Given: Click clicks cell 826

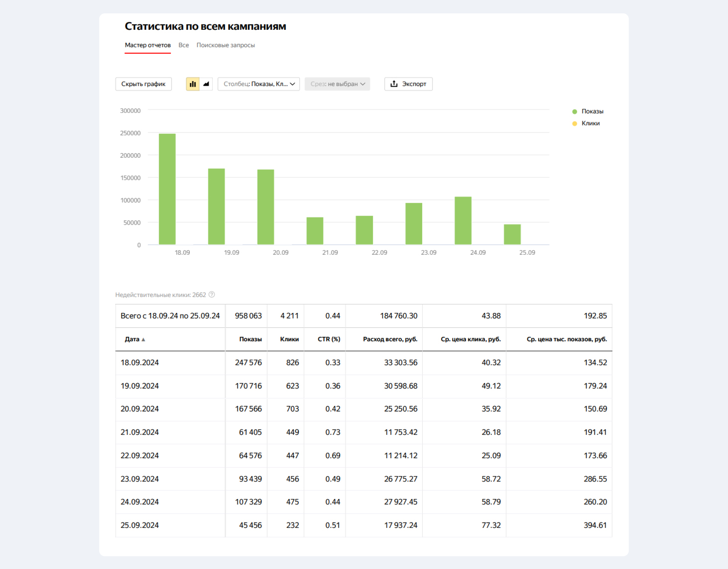Looking at the screenshot, I should (293, 363).
